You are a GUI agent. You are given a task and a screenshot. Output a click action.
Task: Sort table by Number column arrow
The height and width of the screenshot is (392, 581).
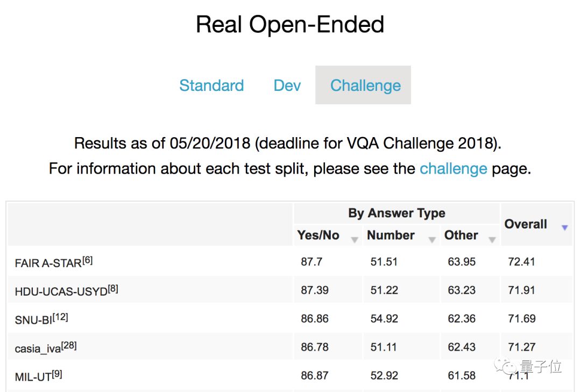[x=432, y=240]
